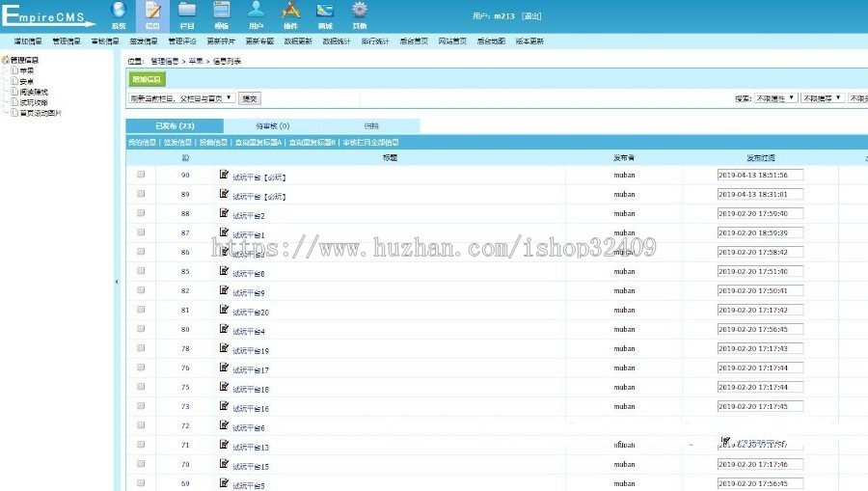This screenshot has width=868, height=491.
Task: Click edit icon for row ID 85
Action: click(x=224, y=271)
